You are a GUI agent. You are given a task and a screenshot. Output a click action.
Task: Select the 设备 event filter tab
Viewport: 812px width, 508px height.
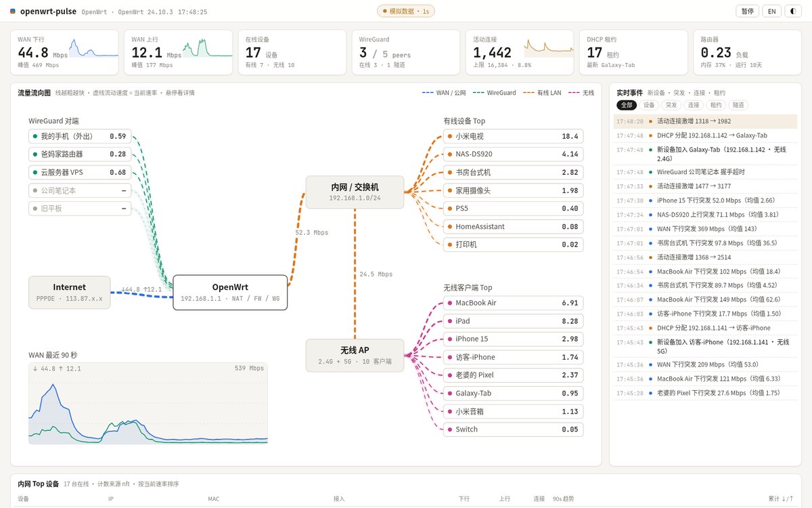pos(650,105)
